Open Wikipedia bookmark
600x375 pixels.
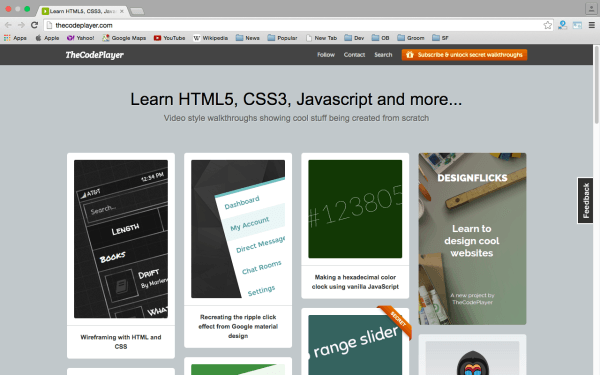[x=210, y=38]
